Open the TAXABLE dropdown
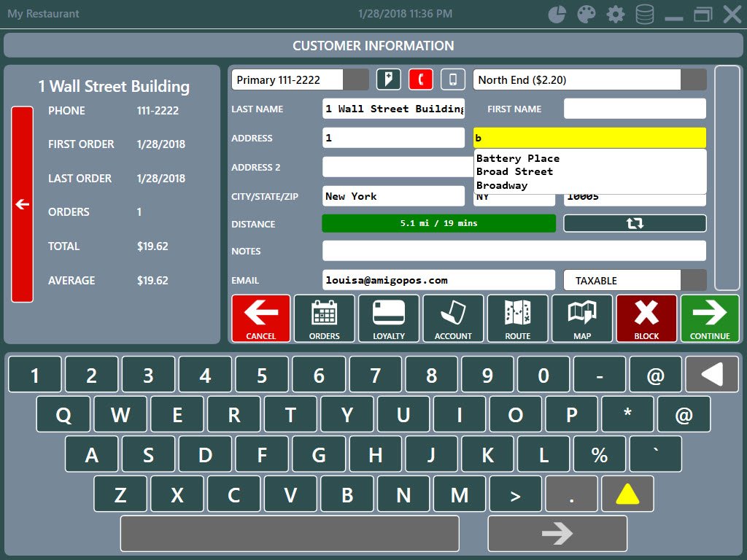Image resolution: width=747 pixels, height=560 pixels. (x=693, y=280)
